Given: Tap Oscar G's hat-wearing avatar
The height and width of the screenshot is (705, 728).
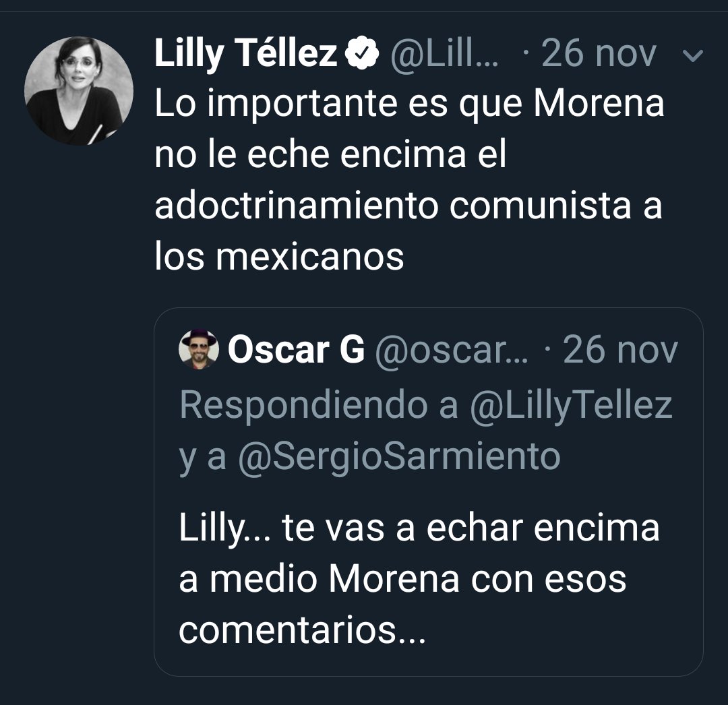Looking at the screenshot, I should pos(198,349).
